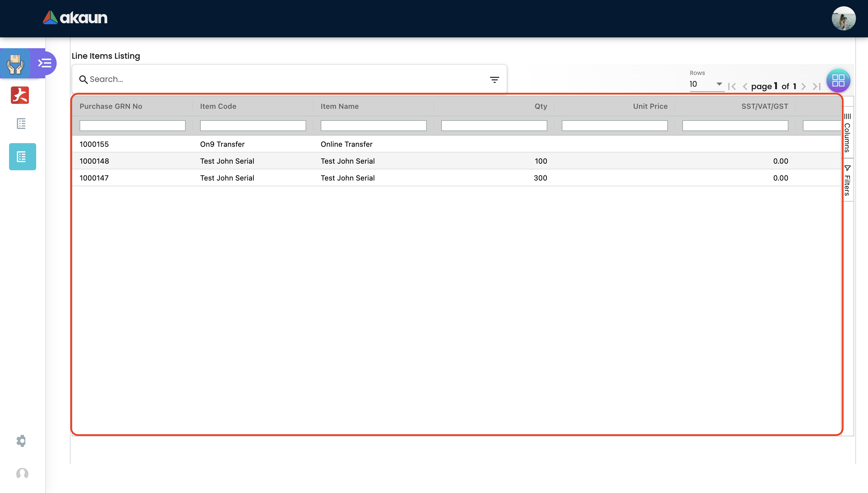Screen dimensions: 868x493
Task: Click the user silhouette icon at bottom
Action: click(x=22, y=473)
